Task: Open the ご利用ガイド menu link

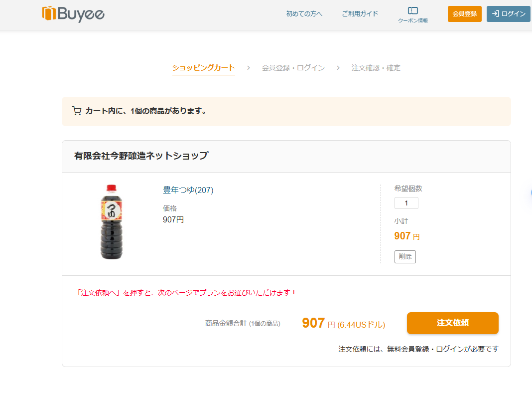Action: [360, 13]
